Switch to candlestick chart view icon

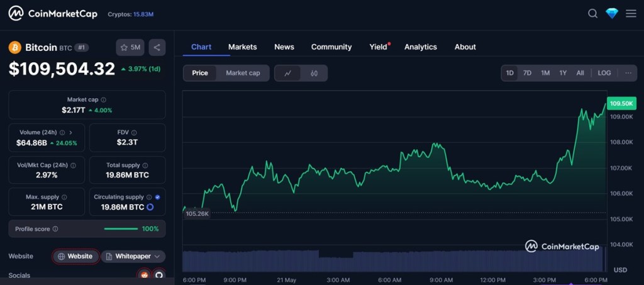pyautogui.click(x=314, y=73)
